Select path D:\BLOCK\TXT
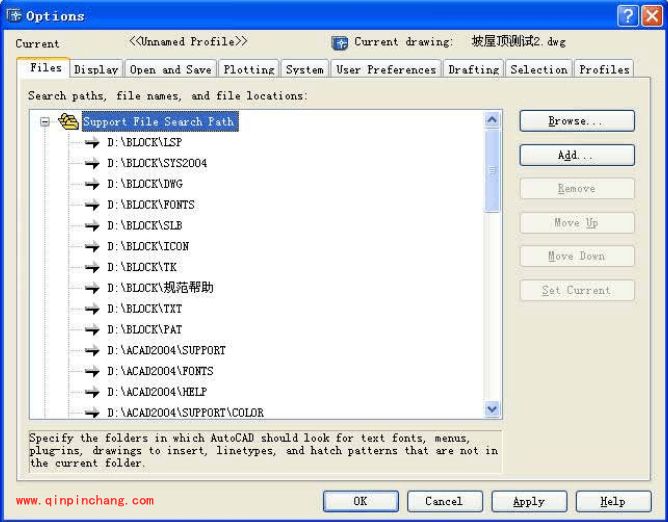Screen dimensions: 668x522 [x=145, y=309]
